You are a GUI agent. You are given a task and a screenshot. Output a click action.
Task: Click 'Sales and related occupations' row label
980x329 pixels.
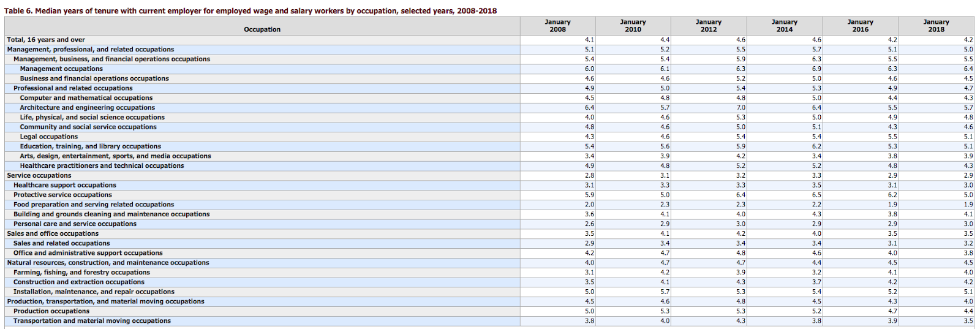(62, 243)
